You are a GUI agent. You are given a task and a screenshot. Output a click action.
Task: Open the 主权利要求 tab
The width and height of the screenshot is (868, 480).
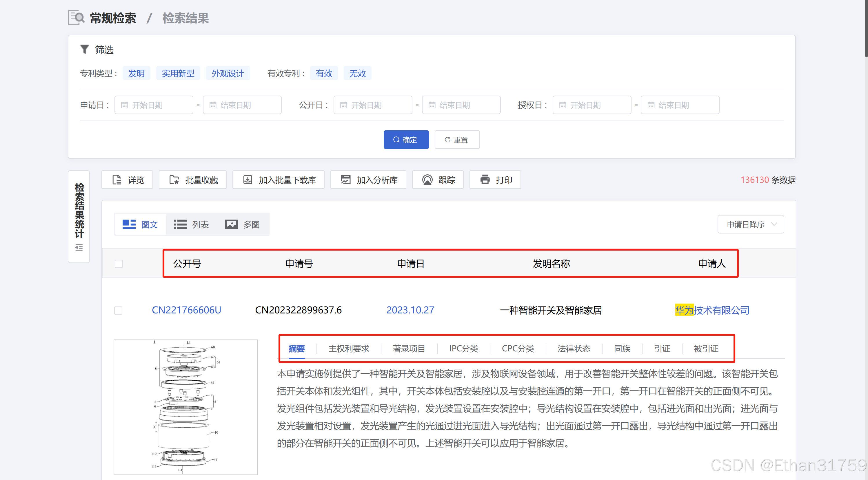pos(349,349)
